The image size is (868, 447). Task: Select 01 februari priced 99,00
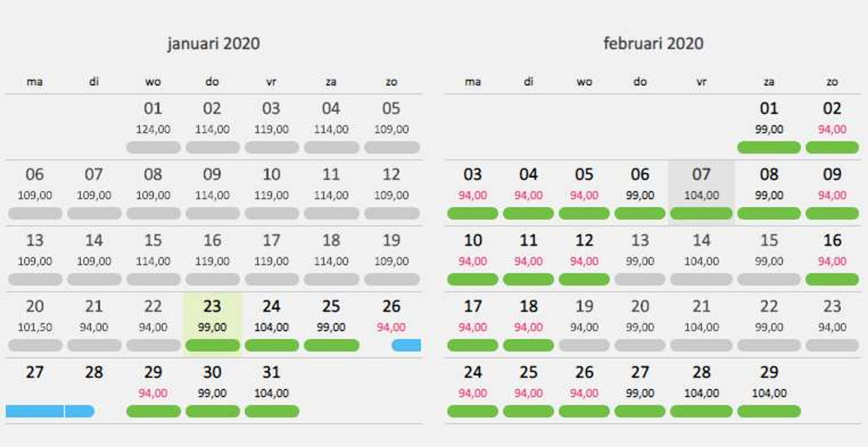769,125
